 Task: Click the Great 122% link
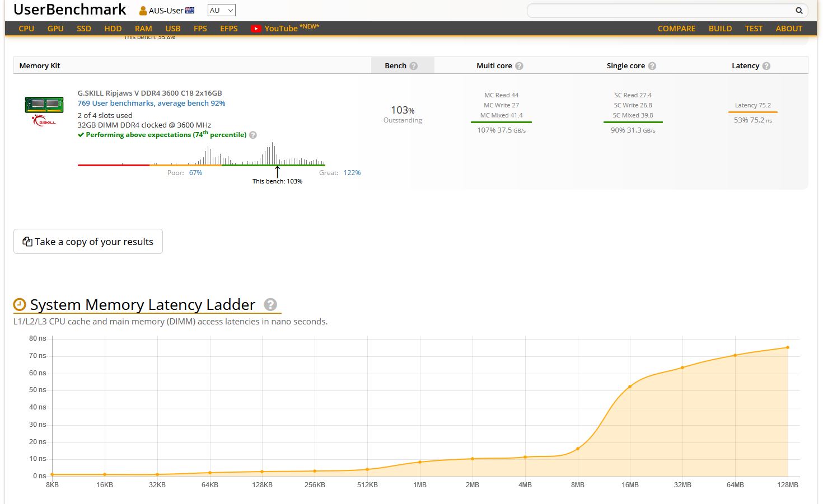[x=352, y=173]
